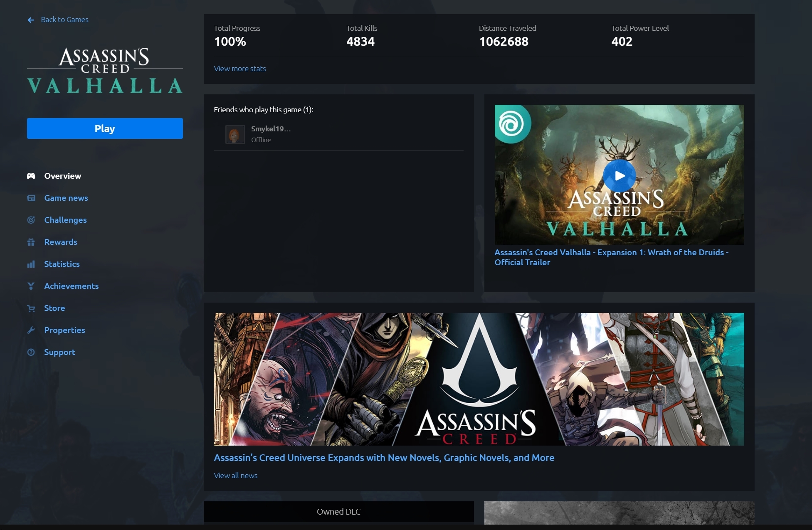
Task: Go to Game news section
Action: (x=66, y=198)
